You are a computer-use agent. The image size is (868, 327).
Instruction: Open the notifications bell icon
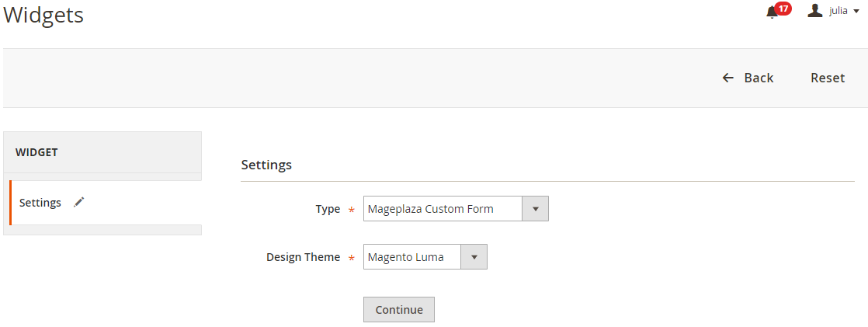(x=772, y=12)
